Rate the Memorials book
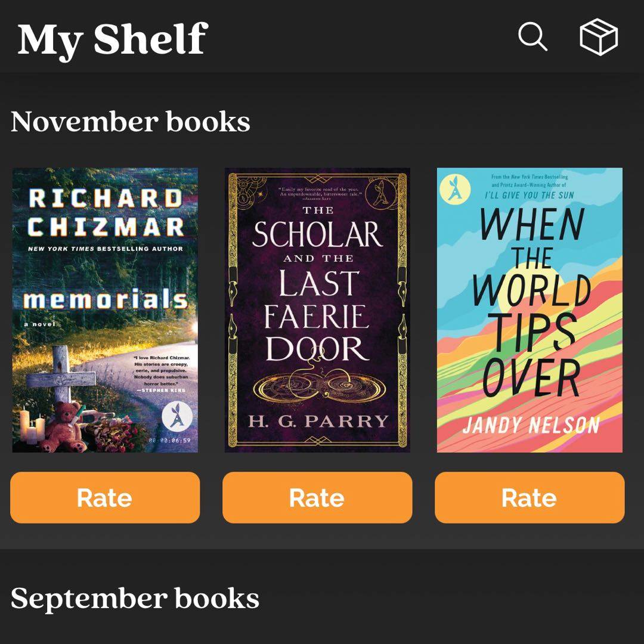The width and height of the screenshot is (644, 644). click(x=105, y=497)
